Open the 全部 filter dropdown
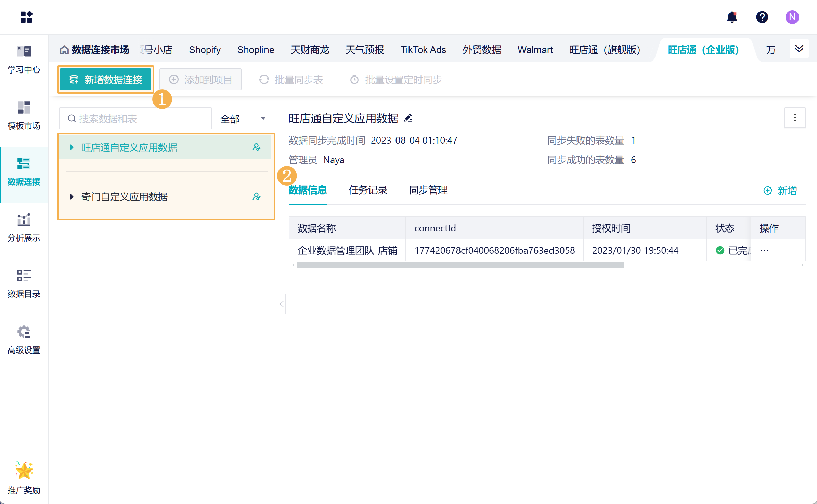817x504 pixels. click(x=243, y=119)
